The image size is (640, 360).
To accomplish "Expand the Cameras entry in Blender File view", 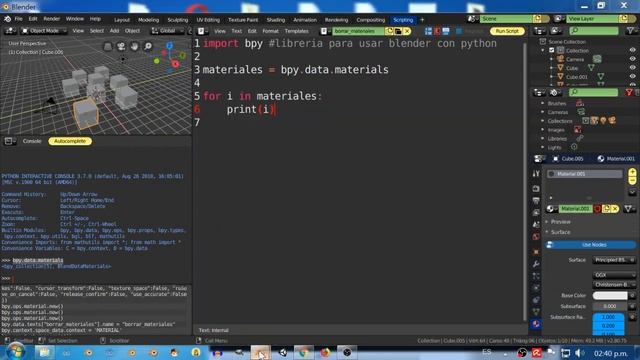I will click(543, 112).
